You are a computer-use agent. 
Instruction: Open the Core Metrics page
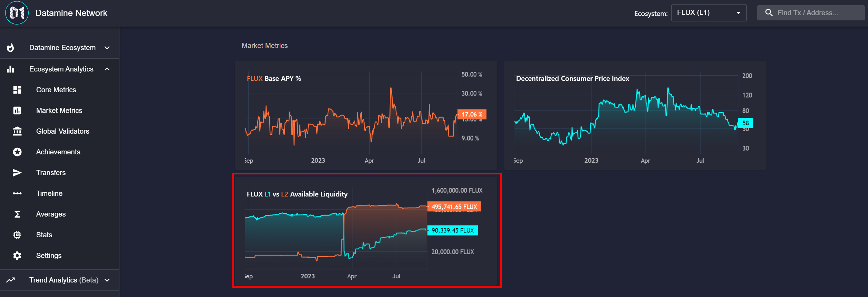pos(56,90)
